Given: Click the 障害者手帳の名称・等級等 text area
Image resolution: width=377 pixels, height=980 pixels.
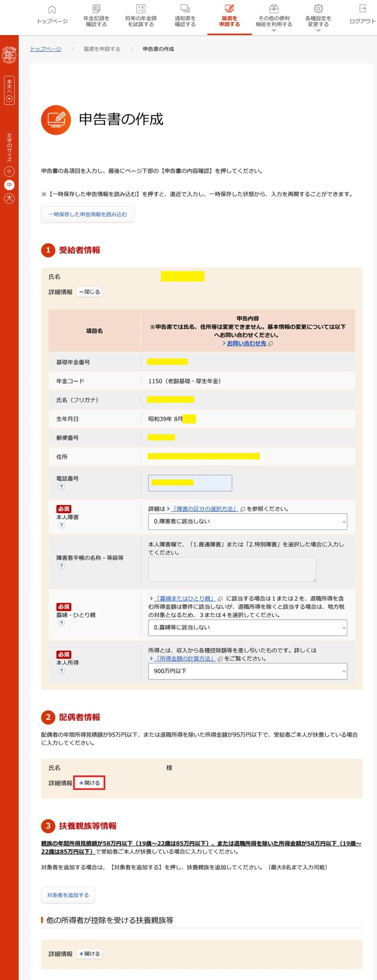Looking at the screenshot, I should click(232, 569).
